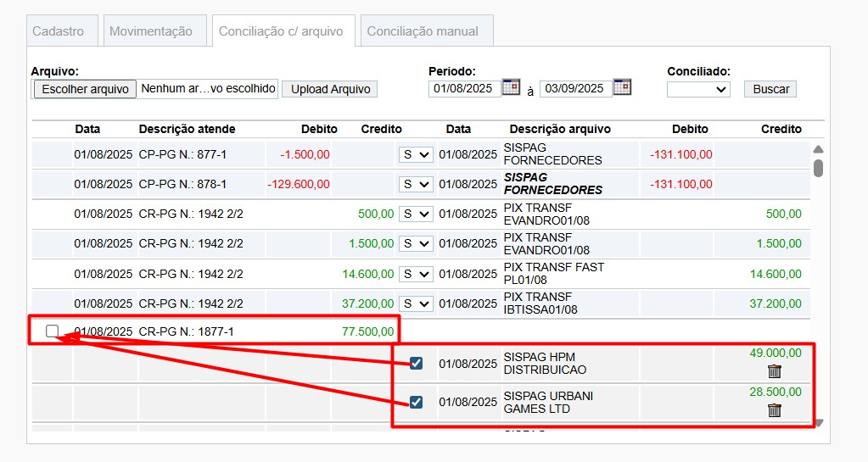The image size is (868, 462).
Task: Click the '-129.600,00' debit value
Action: point(299,184)
